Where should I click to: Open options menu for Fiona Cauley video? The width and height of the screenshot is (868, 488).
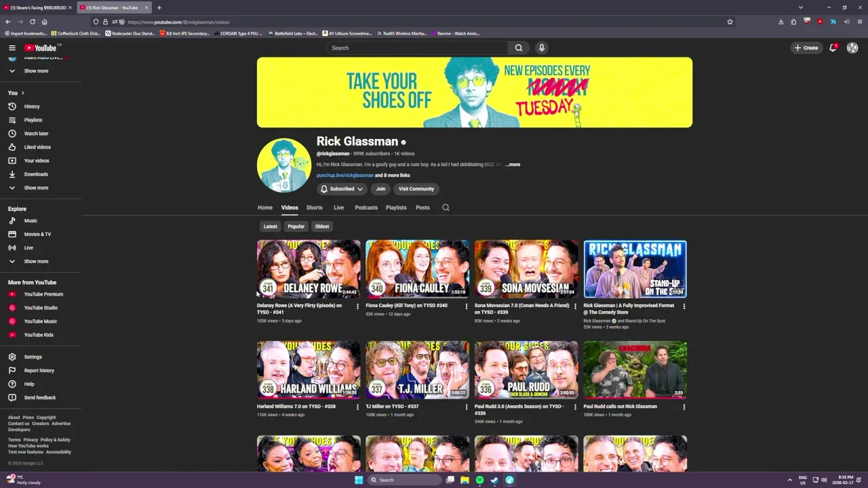coord(466,306)
